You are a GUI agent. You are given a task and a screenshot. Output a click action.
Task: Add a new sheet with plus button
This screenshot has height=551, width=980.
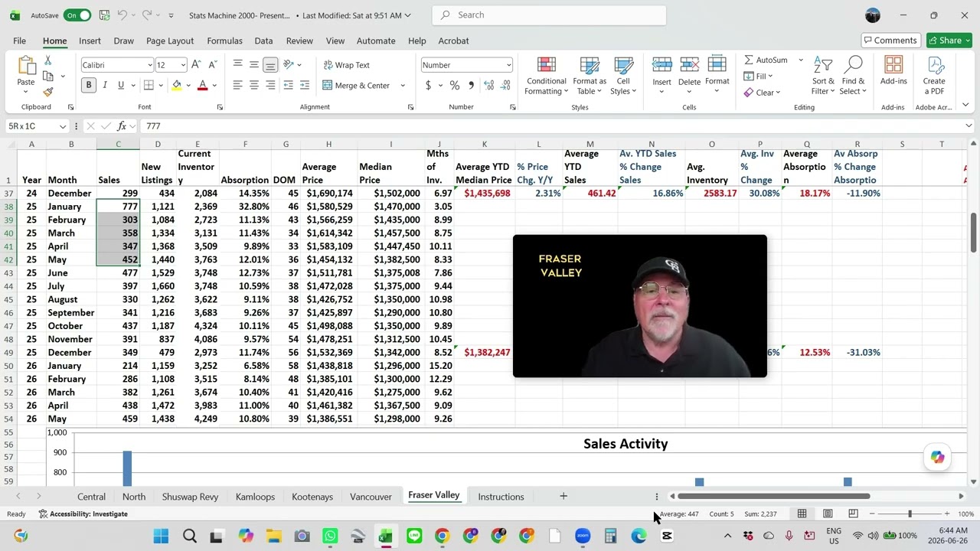tap(563, 496)
